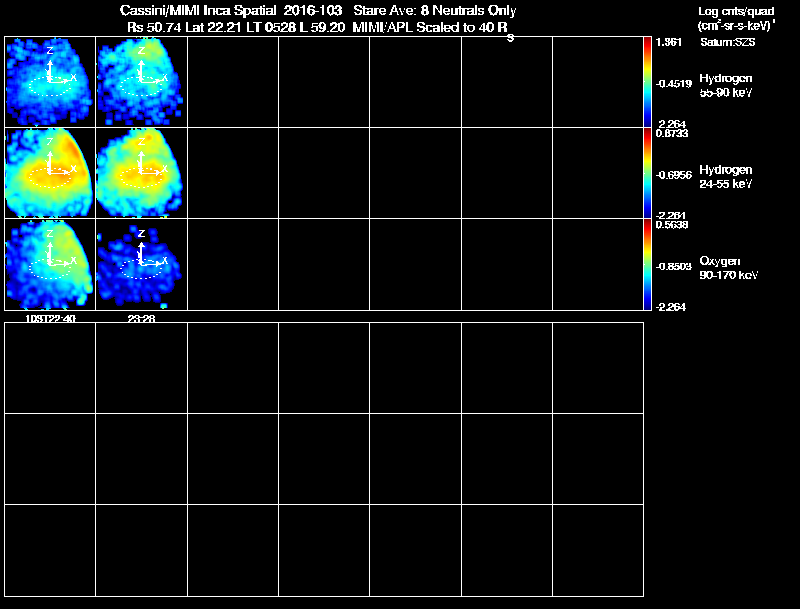Click the Hydrogen 24-55 keV color bar
Image resolution: width=800 pixels, height=609 pixels.
(647, 173)
